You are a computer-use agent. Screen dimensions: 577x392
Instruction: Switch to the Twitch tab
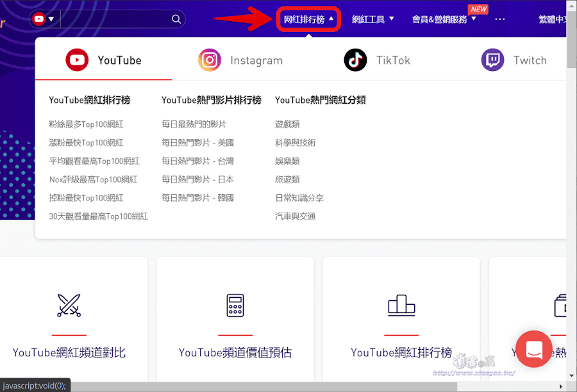(x=514, y=60)
